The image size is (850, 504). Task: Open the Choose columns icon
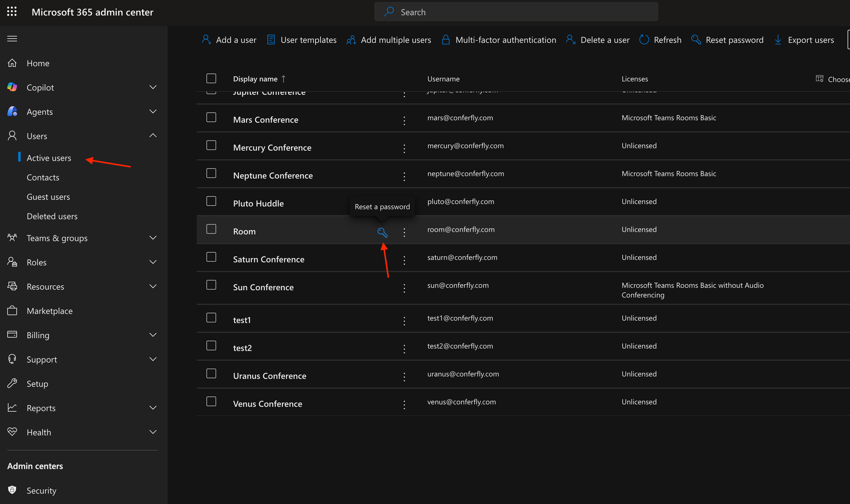tap(819, 79)
